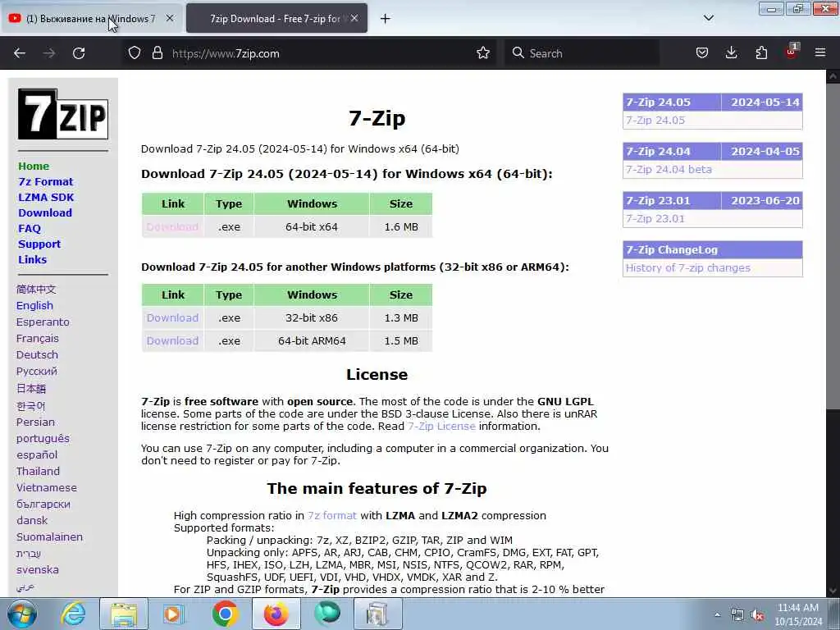Click the scrollbar down arrow
840x630 pixels.
click(833, 591)
